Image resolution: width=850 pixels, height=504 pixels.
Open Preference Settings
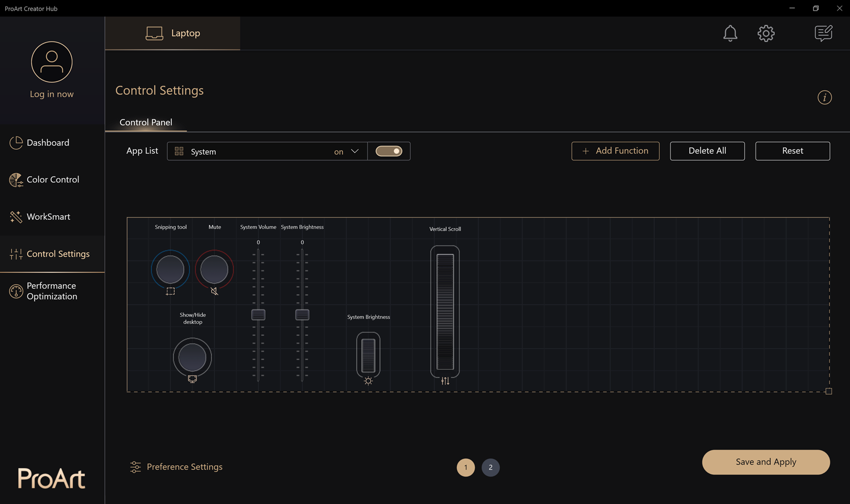click(176, 467)
